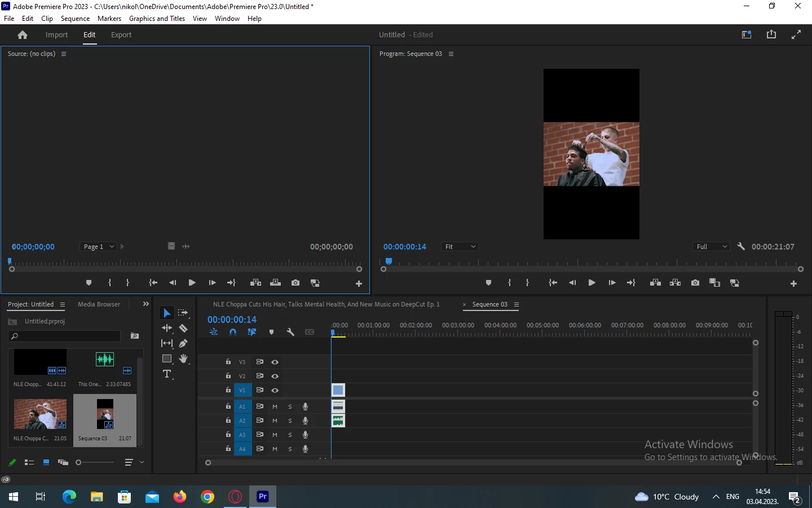Go to In point in Program Monitor
Image resolution: width=812 pixels, height=508 pixels.
tap(553, 283)
